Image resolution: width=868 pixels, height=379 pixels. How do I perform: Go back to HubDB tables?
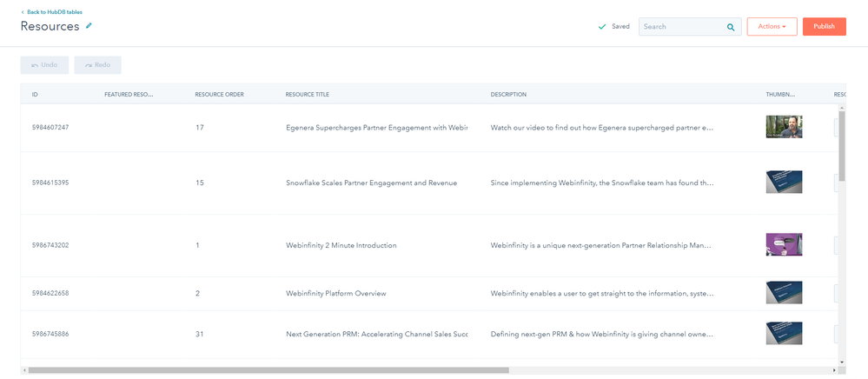(51, 11)
